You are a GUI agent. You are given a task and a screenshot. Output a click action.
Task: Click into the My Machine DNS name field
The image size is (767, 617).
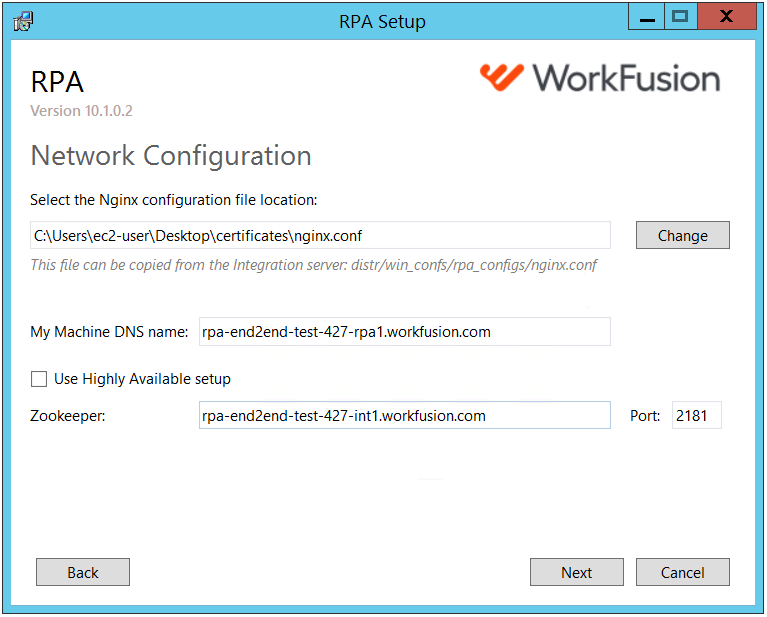(x=405, y=332)
